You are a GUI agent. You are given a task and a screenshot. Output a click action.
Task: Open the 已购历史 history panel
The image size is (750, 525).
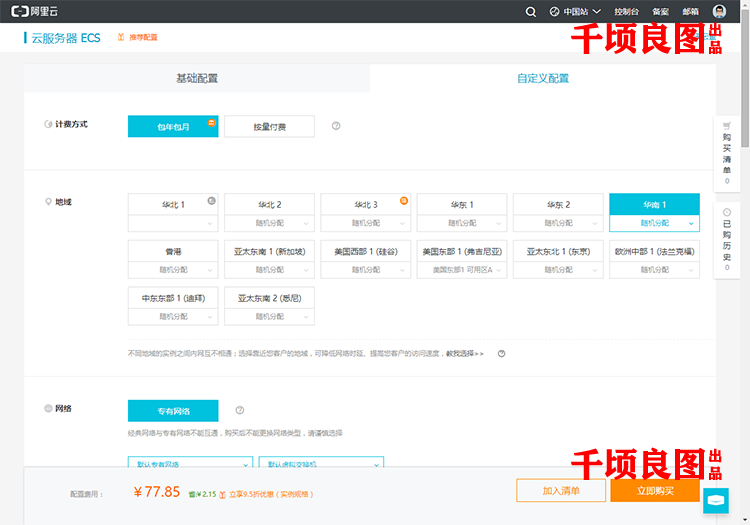click(727, 239)
